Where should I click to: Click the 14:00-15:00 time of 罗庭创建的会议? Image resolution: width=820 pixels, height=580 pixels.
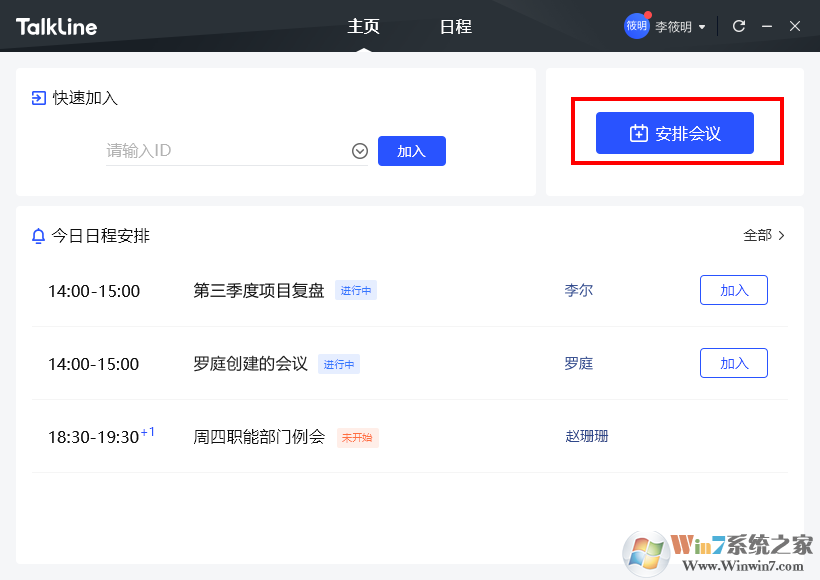click(x=94, y=365)
